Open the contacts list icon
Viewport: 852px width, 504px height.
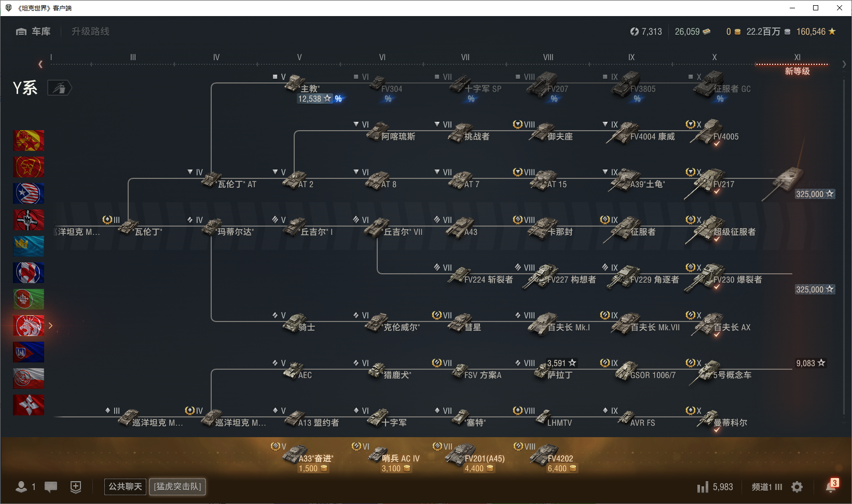point(21,486)
